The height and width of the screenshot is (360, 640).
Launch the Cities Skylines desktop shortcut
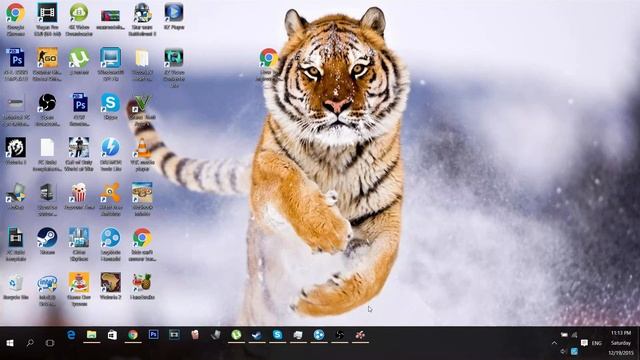79,244
